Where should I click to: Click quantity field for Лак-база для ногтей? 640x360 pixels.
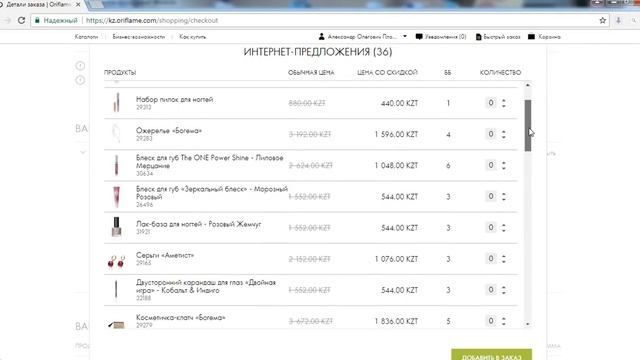(491, 227)
